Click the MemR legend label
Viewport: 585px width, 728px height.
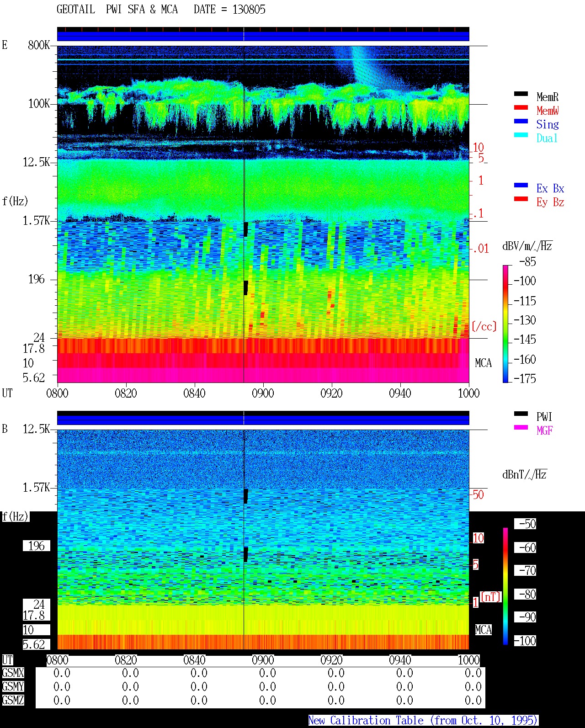(548, 97)
